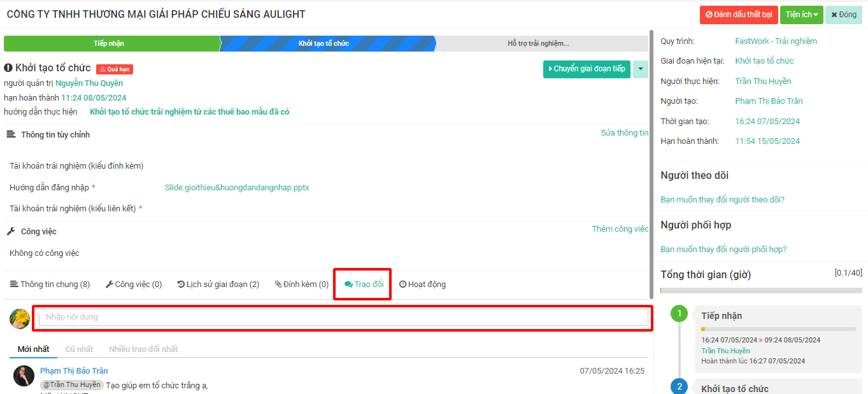
Task: Open the Thông tin chung tab
Action: coord(50,285)
